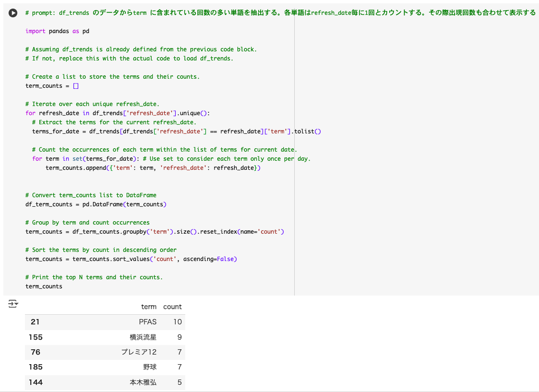
Task: Click the 'term_counts.append' line
Action: pyautogui.click(x=153, y=167)
